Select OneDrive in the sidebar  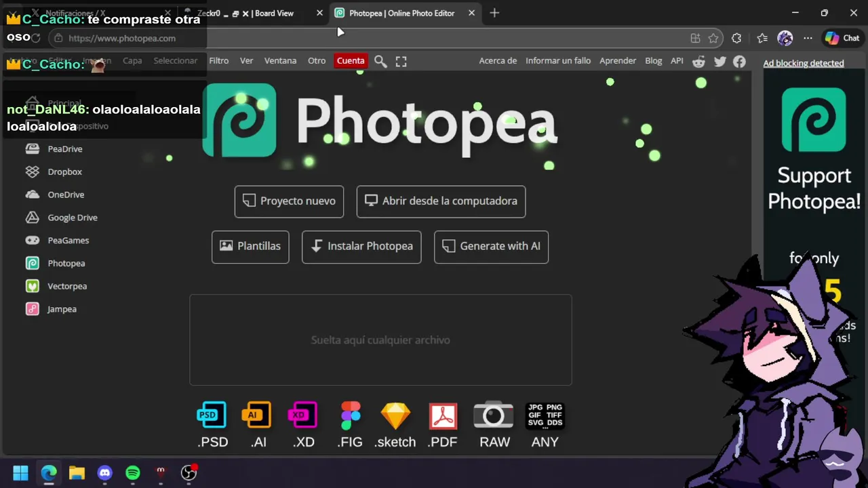(66, 195)
